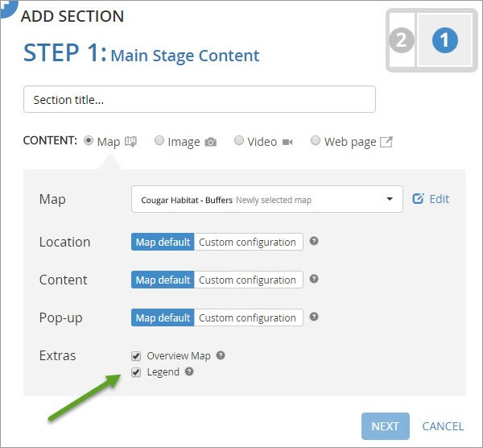483x448 pixels.
Task: Click the help icon next to Location
Action: click(314, 241)
